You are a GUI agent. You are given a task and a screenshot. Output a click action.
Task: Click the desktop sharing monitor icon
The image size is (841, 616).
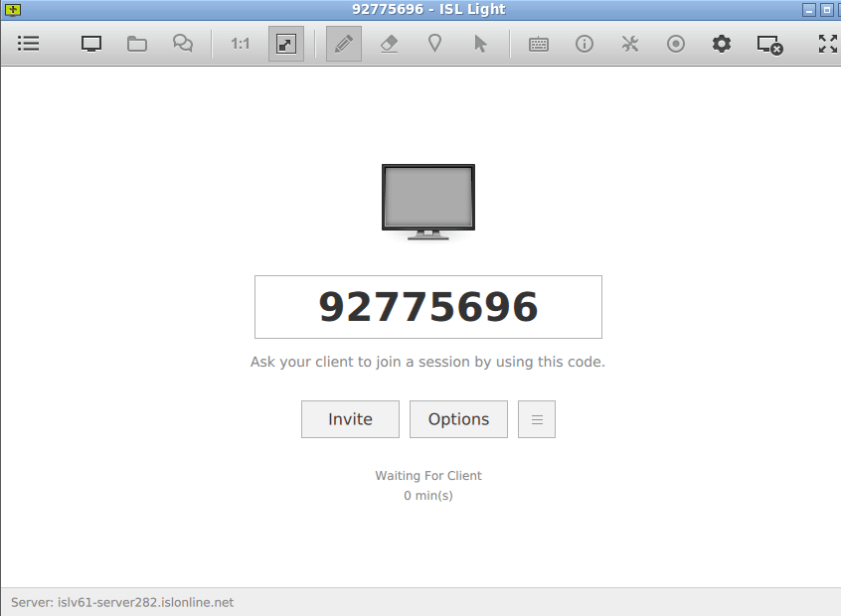(91, 44)
